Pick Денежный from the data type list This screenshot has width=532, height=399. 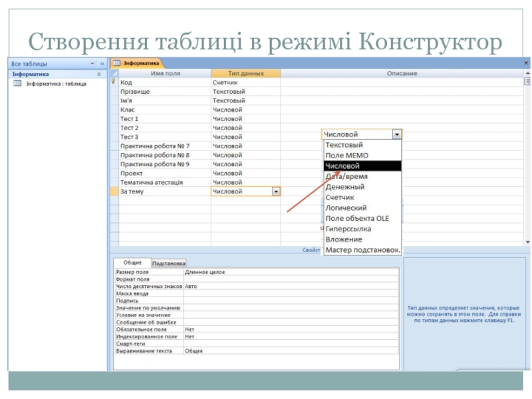click(x=344, y=187)
